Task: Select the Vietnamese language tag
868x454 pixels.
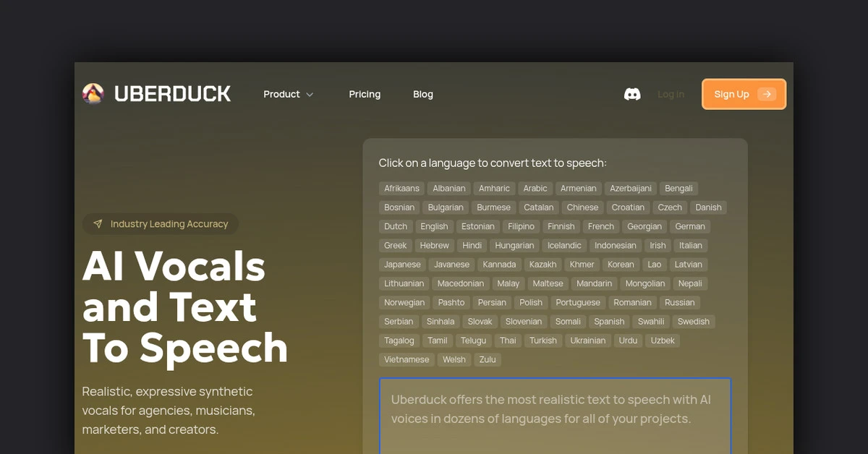Action: pos(407,360)
